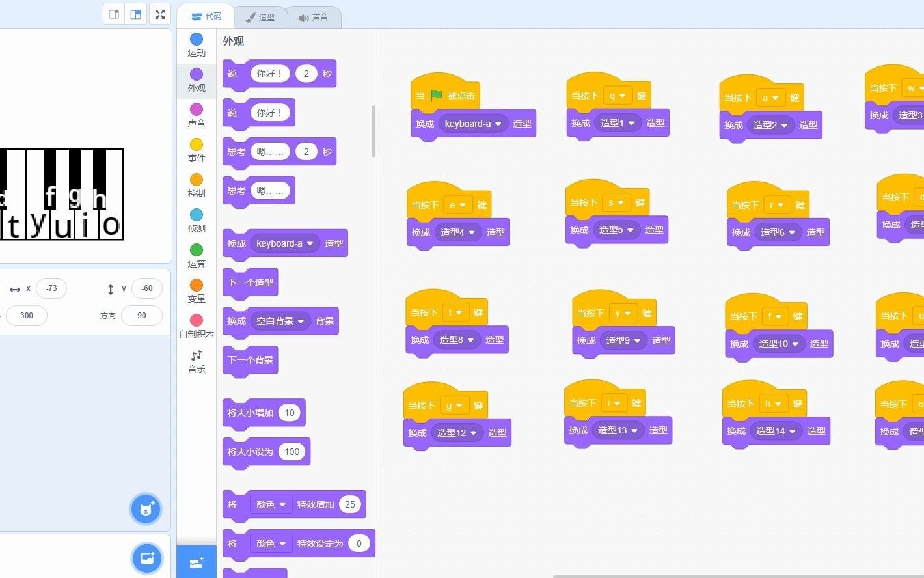Viewport: 924px width, 578px height.
Task: Switch to the 代码 code tab
Action: [206, 16]
